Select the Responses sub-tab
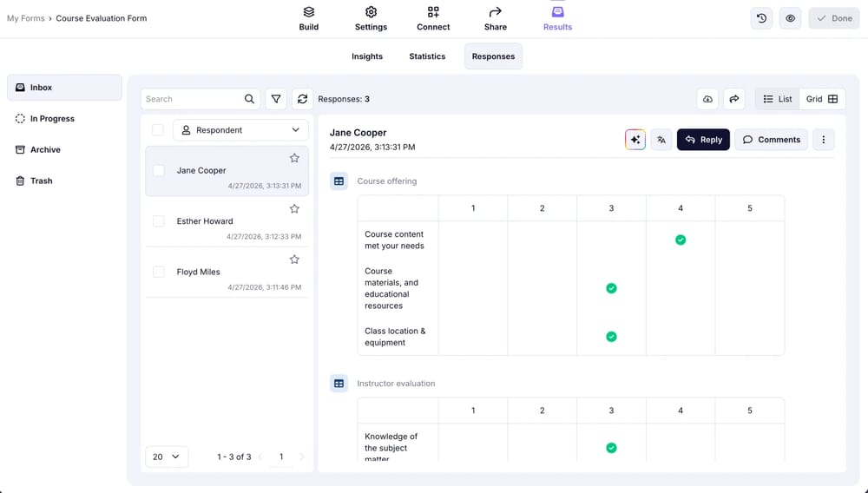Viewport: 868px width, 493px height. [x=493, y=56]
